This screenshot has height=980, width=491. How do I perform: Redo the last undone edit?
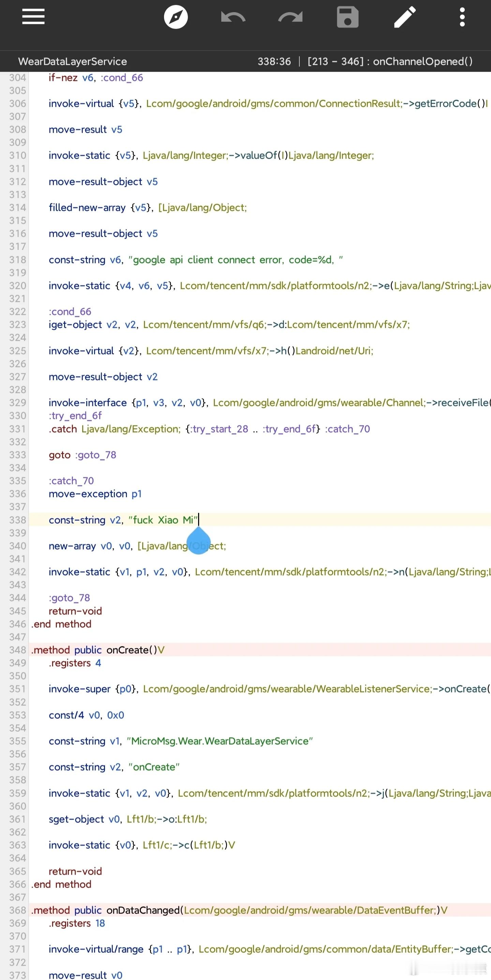(291, 17)
